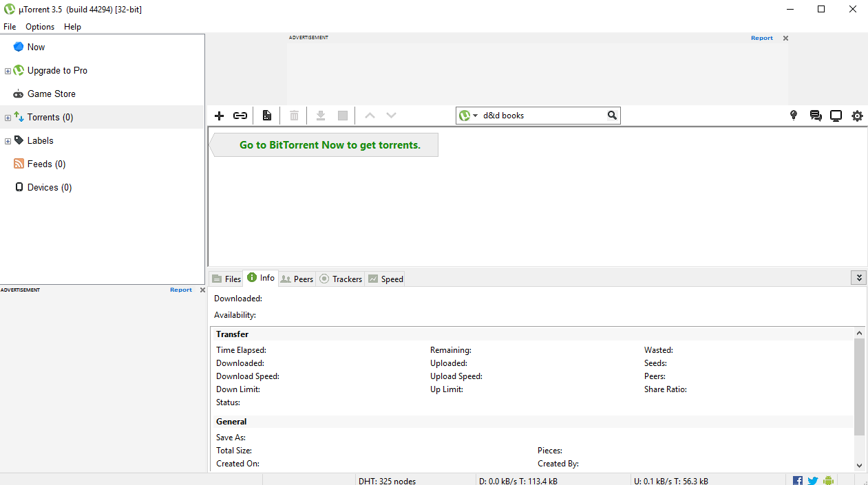The height and width of the screenshot is (485, 868).
Task: Click download speed 'D: 0.0 kB/s' status
Action: coord(518,481)
